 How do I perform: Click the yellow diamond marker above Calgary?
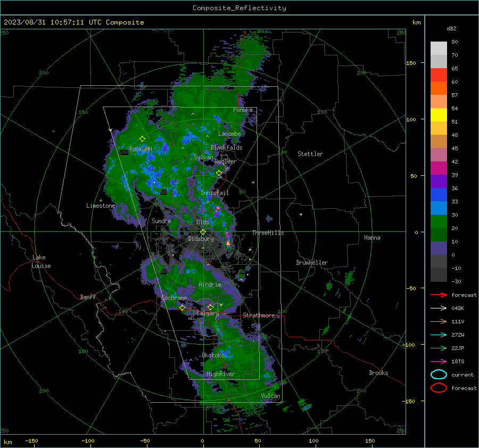coord(210,307)
